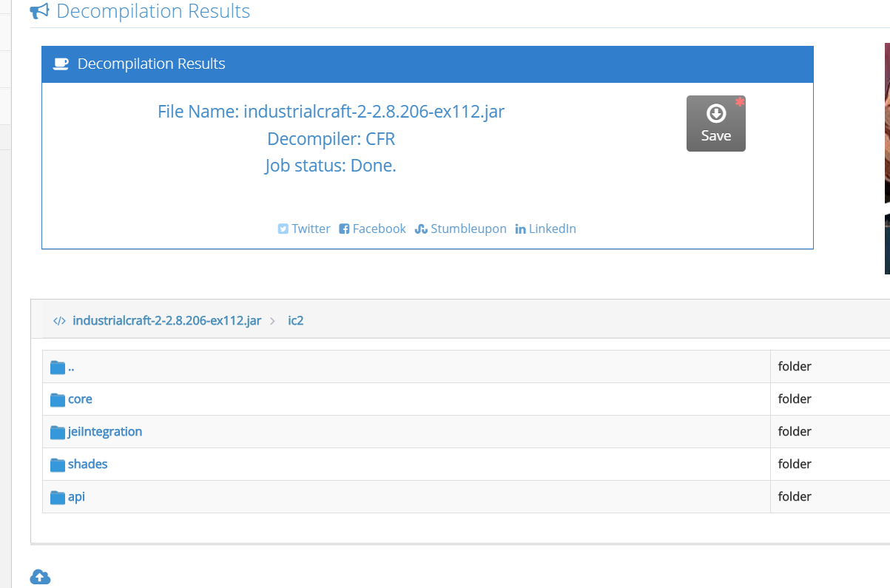Go up via parent folder icon

tap(58, 367)
